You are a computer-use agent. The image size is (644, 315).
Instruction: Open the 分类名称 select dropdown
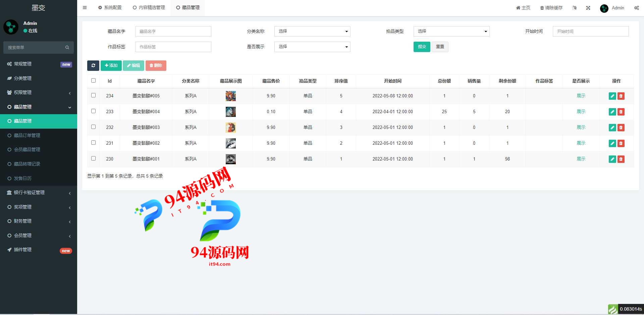(x=312, y=31)
